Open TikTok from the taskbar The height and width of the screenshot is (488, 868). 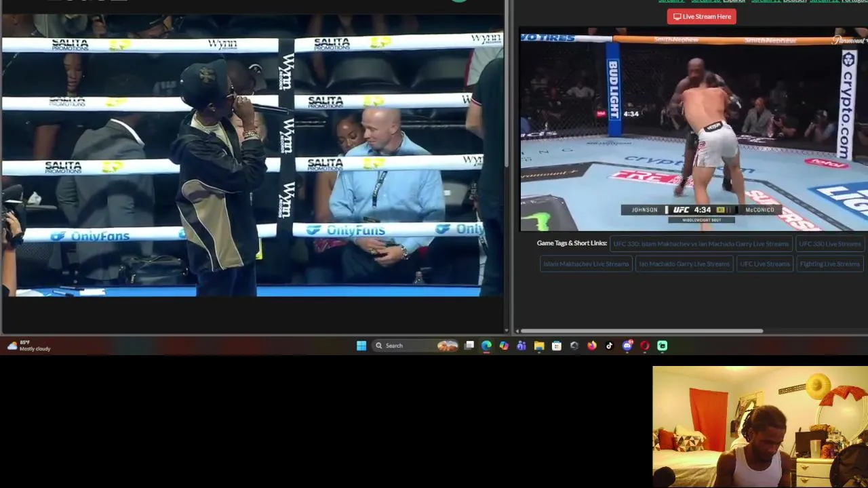click(610, 346)
